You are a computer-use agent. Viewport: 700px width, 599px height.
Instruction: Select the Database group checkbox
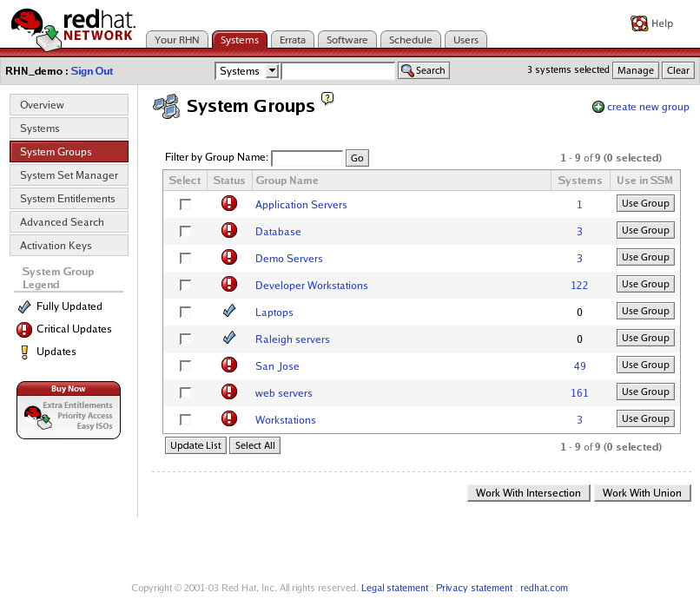point(185,231)
